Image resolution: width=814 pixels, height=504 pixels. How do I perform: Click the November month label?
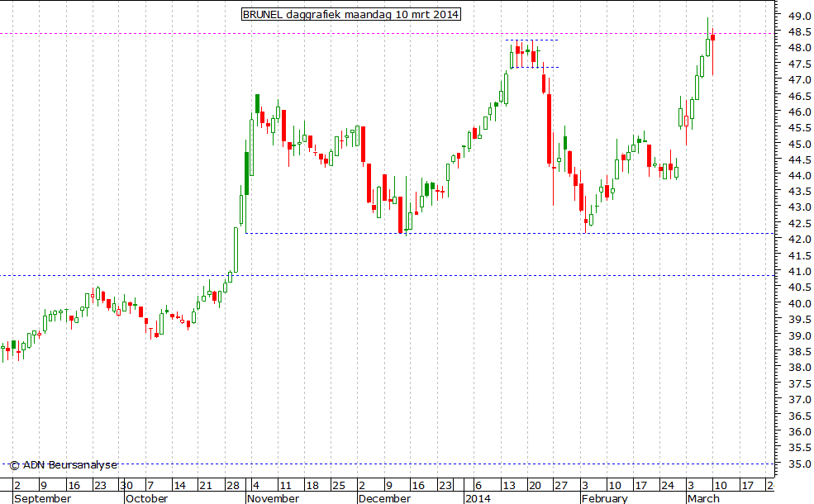[x=273, y=498]
